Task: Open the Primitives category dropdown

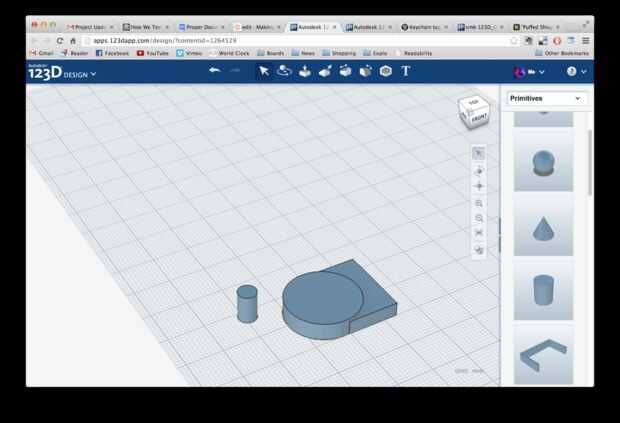Action: 546,98
